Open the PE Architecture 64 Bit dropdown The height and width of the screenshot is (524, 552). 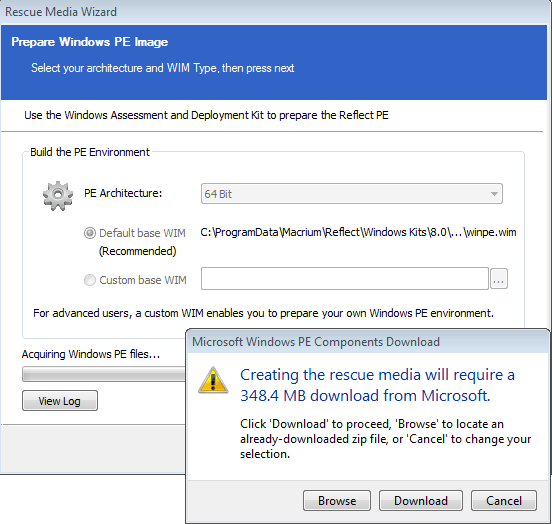pos(352,194)
